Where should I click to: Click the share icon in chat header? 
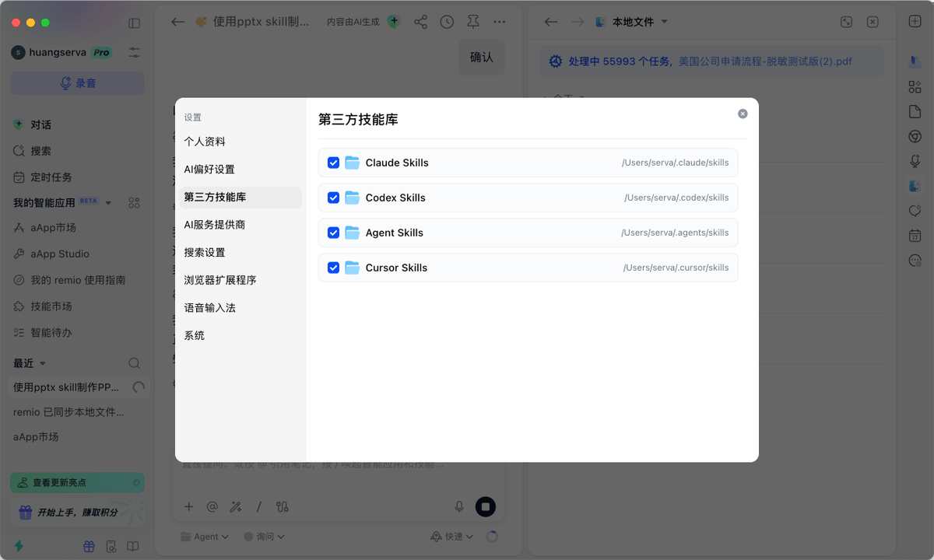click(420, 22)
